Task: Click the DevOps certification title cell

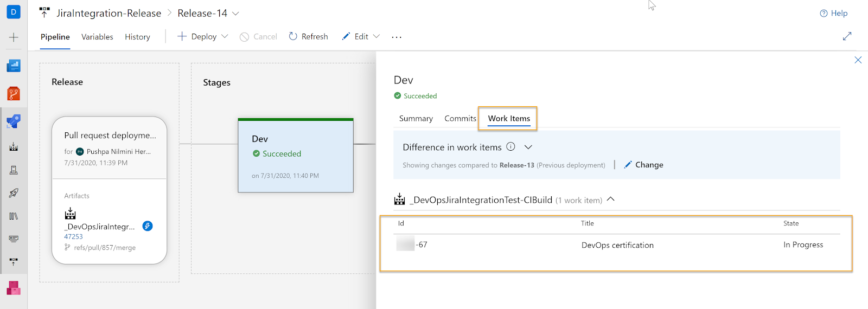Action: pos(617,245)
